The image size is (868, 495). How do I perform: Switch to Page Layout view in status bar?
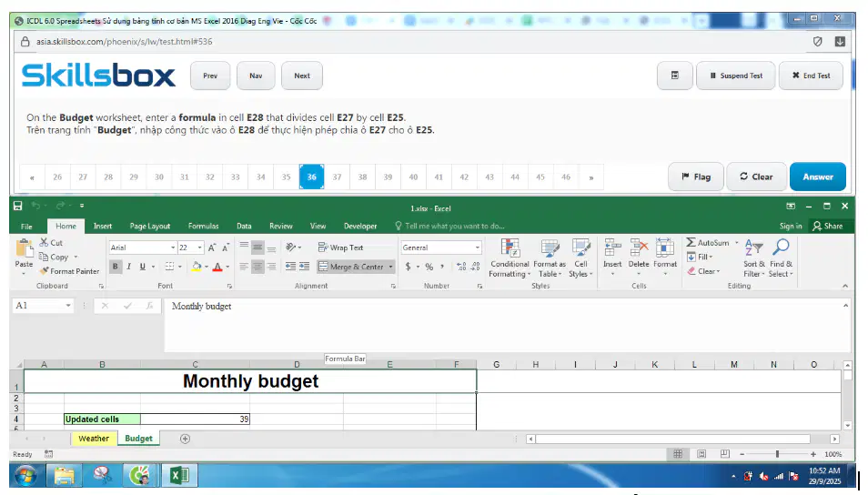pos(701,454)
